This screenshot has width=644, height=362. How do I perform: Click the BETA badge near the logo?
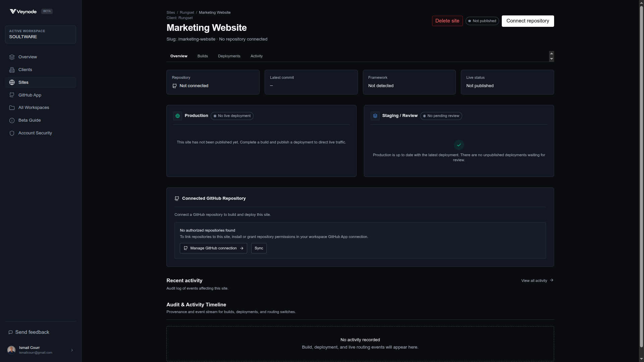(47, 11)
